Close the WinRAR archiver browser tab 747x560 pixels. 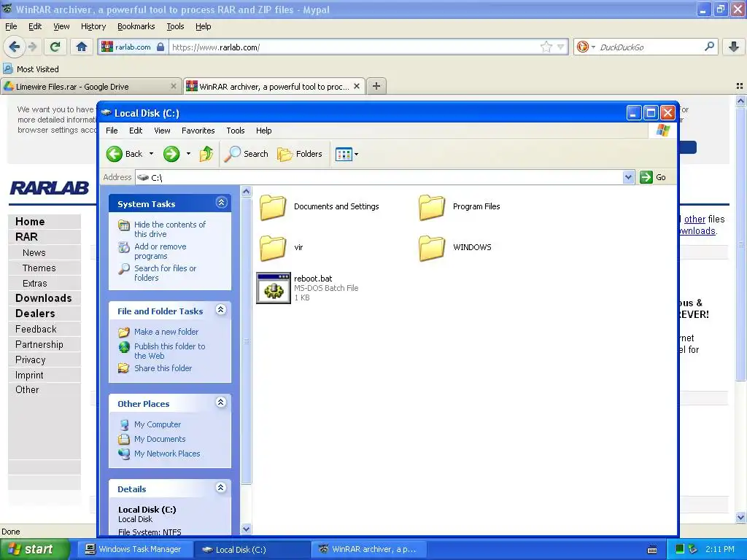pyautogui.click(x=357, y=86)
